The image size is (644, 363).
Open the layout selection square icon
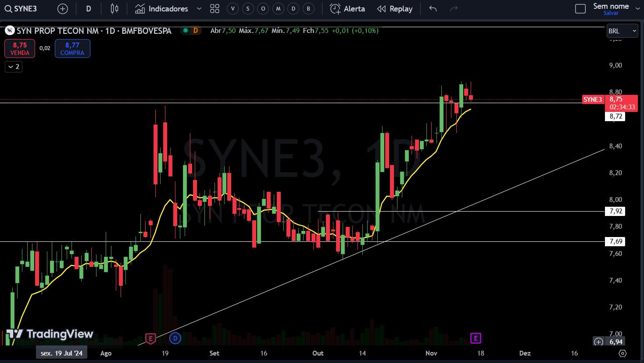tap(580, 9)
